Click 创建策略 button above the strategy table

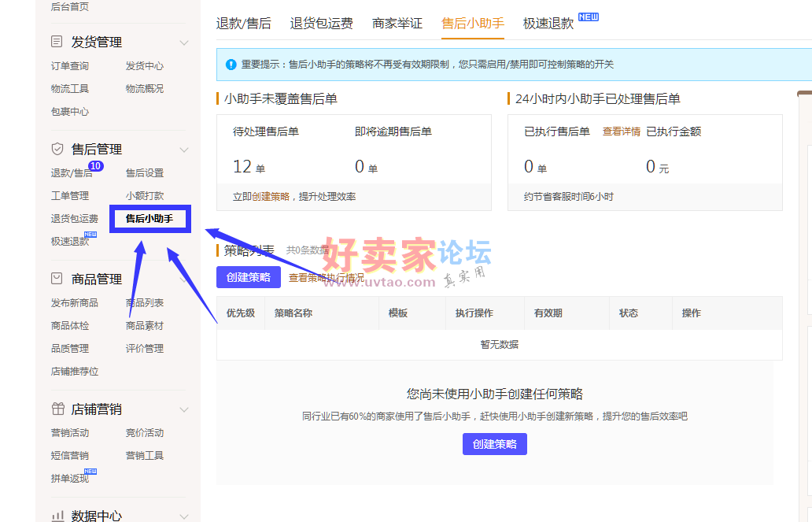248,277
